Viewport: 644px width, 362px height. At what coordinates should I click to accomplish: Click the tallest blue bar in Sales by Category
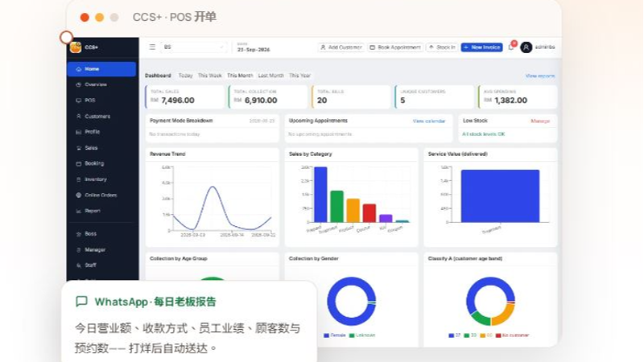point(320,195)
